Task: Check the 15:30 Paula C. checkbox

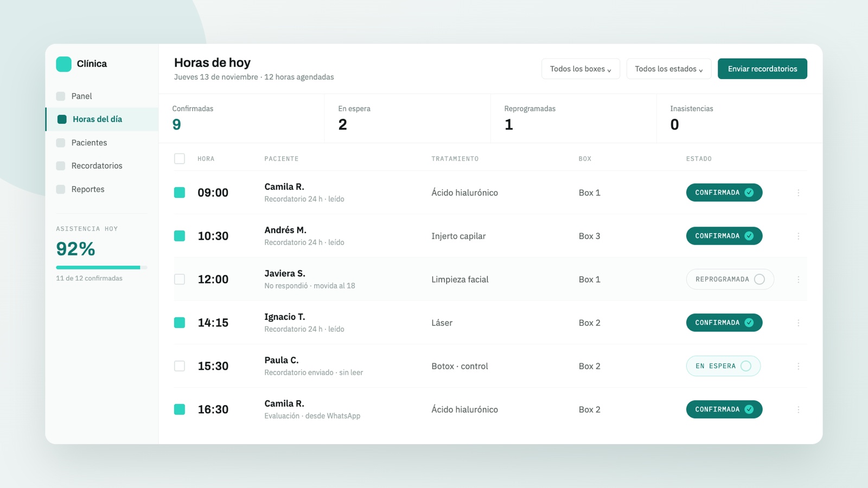Action: pos(180,366)
